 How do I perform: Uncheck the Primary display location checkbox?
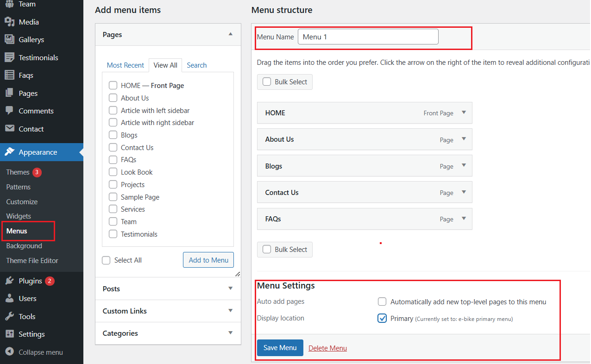click(382, 319)
